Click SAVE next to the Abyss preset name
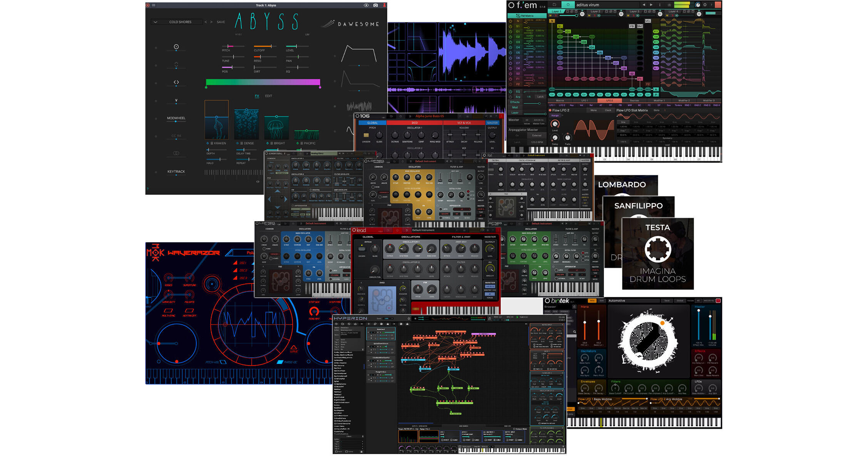868x456 pixels. click(x=221, y=22)
